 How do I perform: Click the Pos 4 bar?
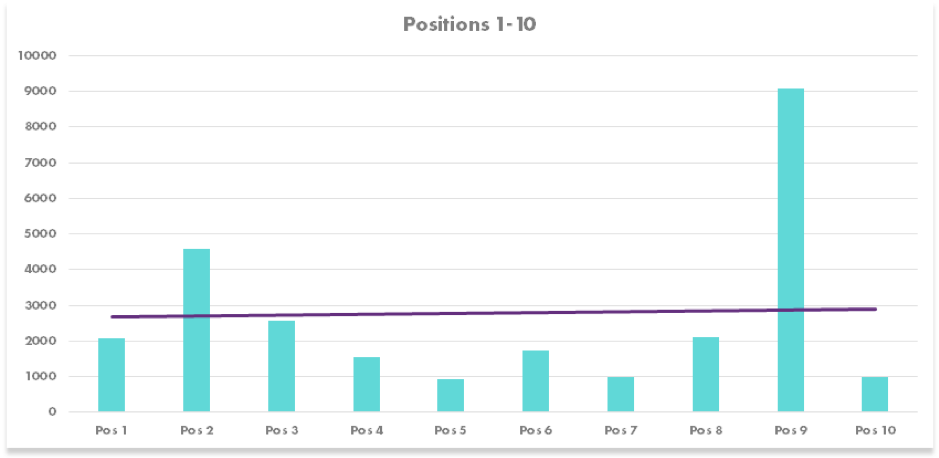(366, 385)
